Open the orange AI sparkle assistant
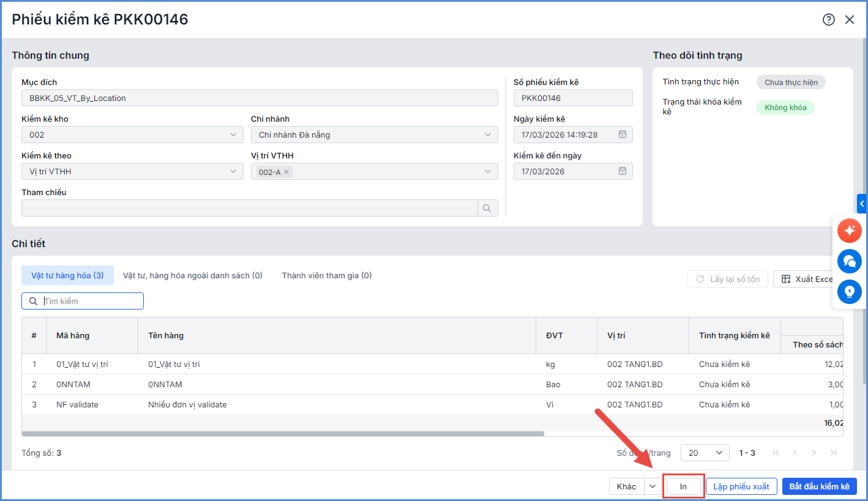This screenshot has width=868, height=501. click(x=849, y=231)
